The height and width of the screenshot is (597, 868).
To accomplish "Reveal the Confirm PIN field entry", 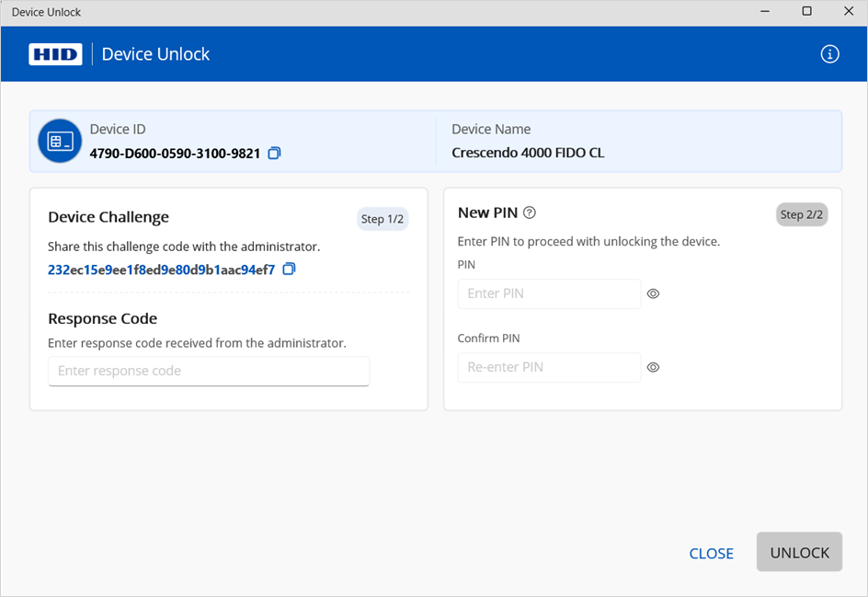I will (653, 367).
